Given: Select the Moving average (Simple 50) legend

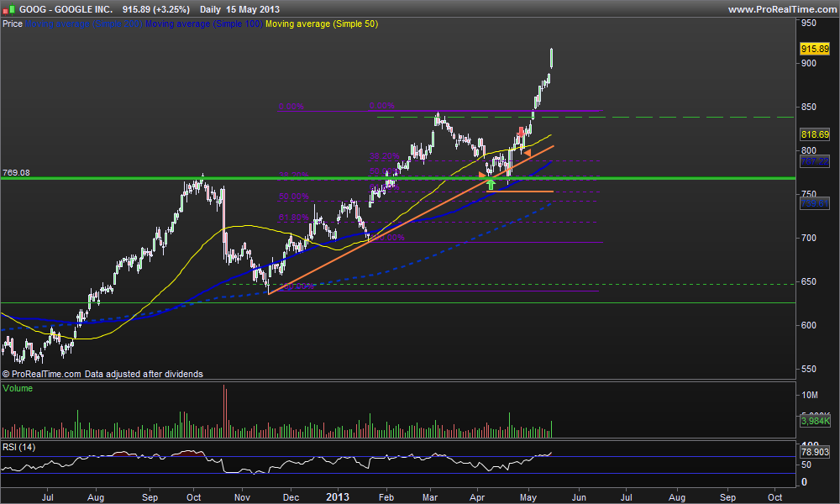Looking at the screenshot, I should (322, 24).
